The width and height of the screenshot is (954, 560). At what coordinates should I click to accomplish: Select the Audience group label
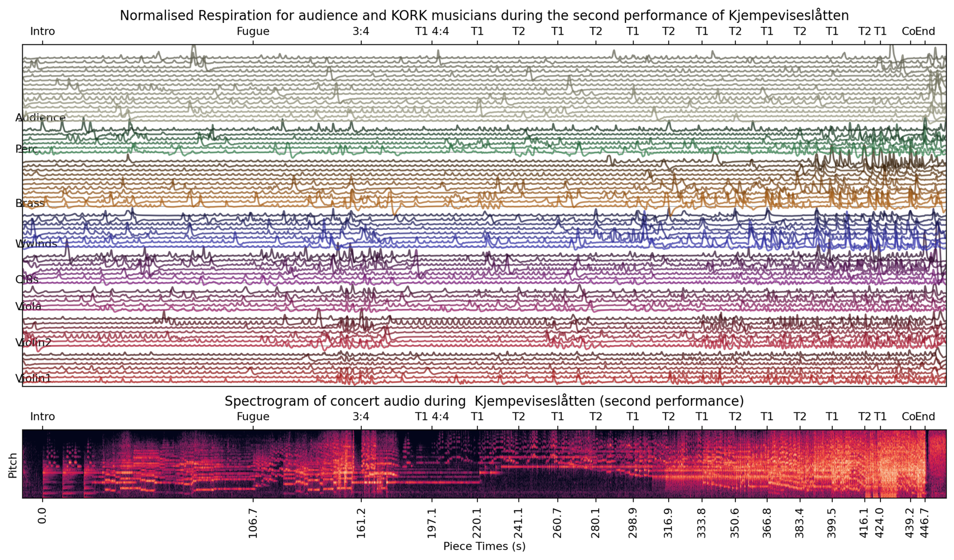[x=40, y=118]
